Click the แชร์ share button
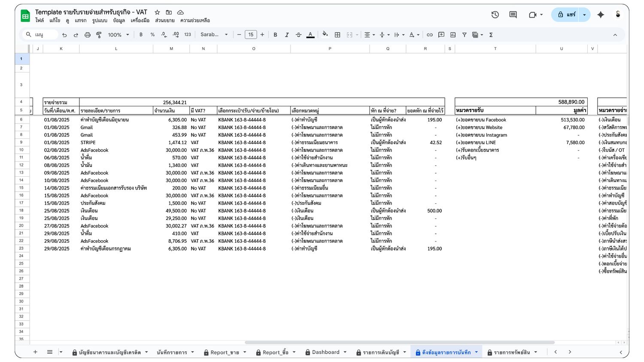644x362 pixels. 565,15
